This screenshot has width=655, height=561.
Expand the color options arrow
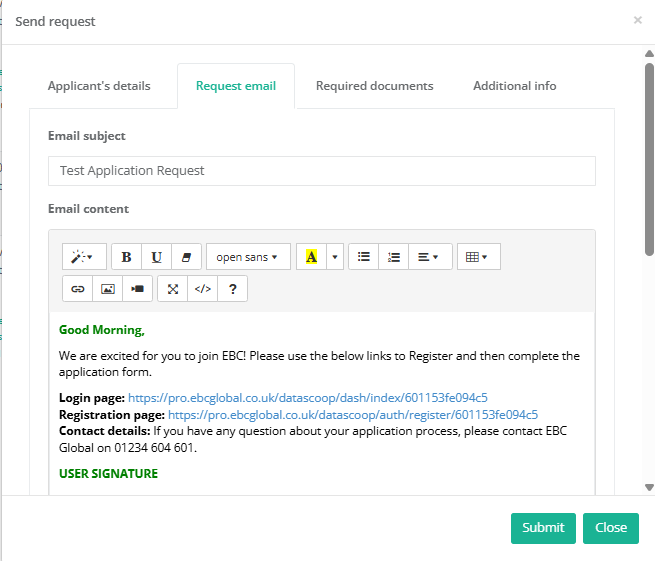[335, 257]
